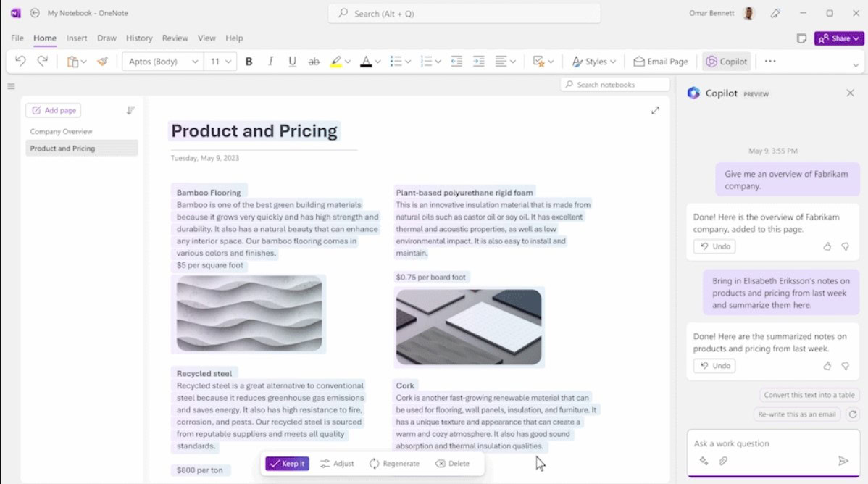The height and width of the screenshot is (484, 868).
Task: Change the page sort order
Action: pos(130,111)
